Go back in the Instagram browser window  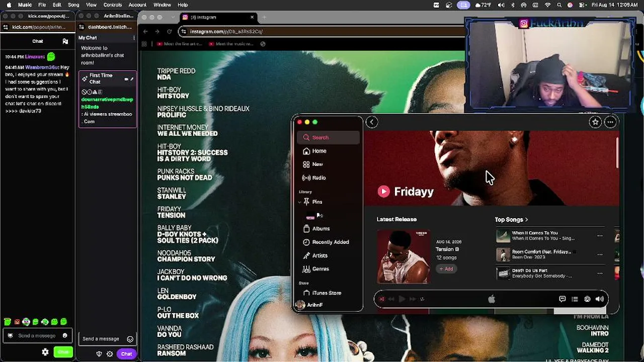tap(145, 32)
